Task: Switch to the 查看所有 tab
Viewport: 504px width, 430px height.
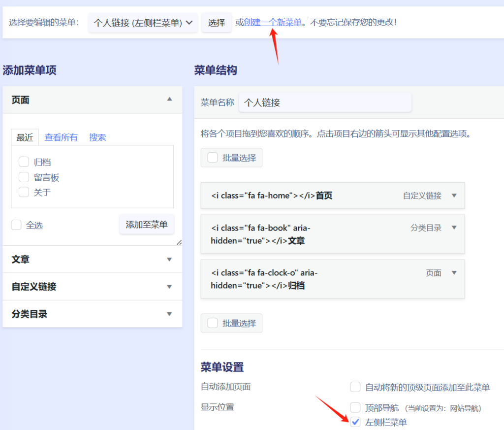Action: (61, 137)
